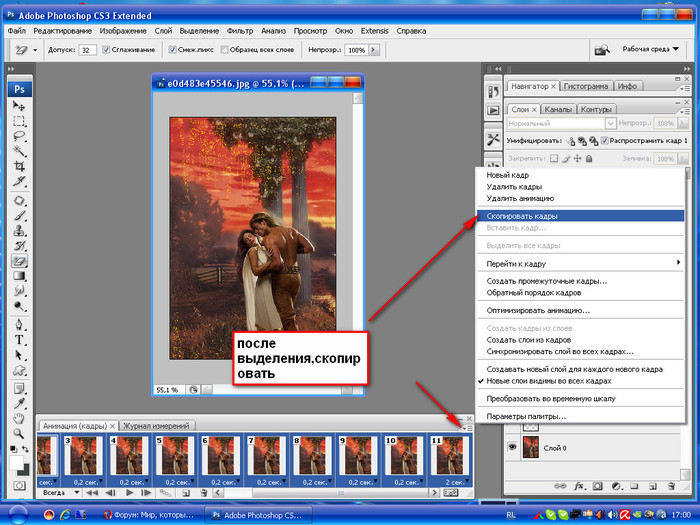Hide Слой 0 with the eye icon
The height and width of the screenshot is (525, 700).
(512, 447)
